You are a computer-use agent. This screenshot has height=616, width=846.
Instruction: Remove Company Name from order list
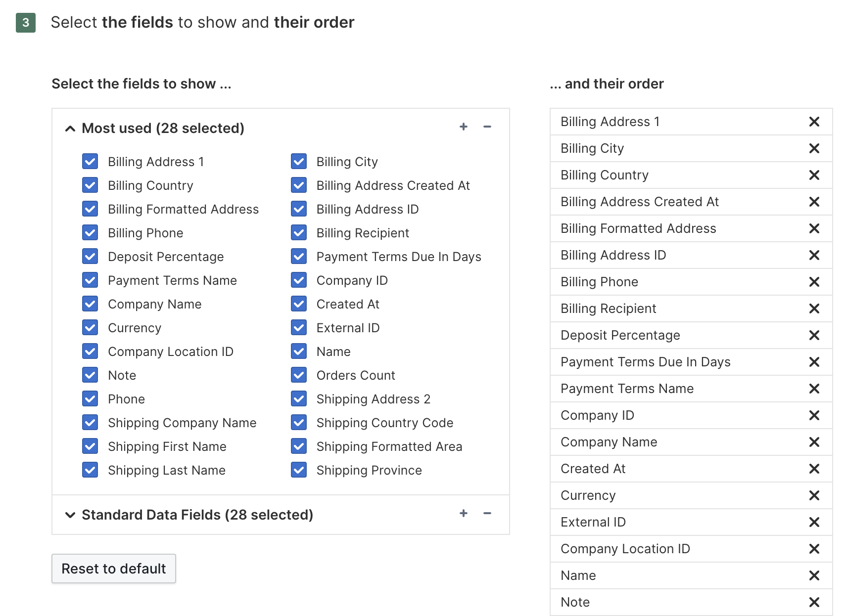814,442
